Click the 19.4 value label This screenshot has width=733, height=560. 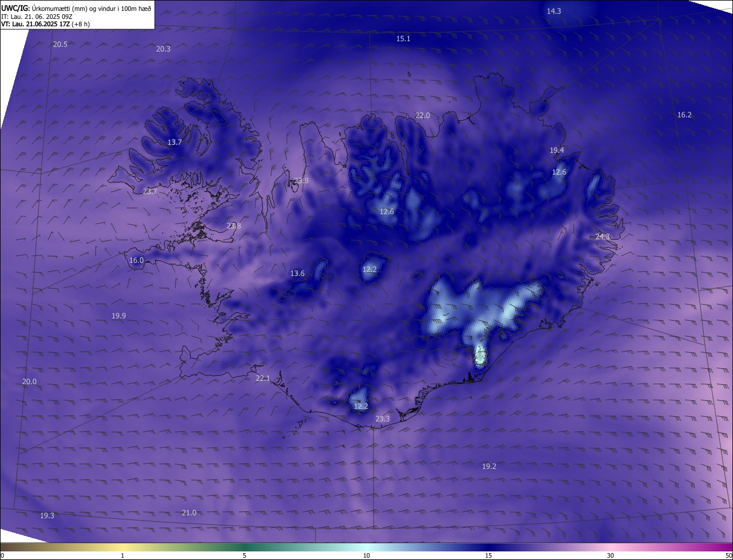click(x=557, y=150)
